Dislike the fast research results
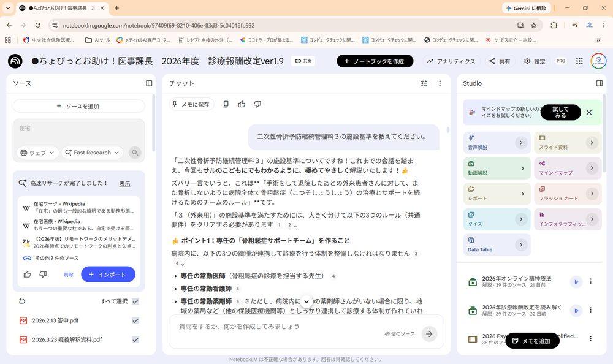Screen dimensions: 613x364 [43, 275]
